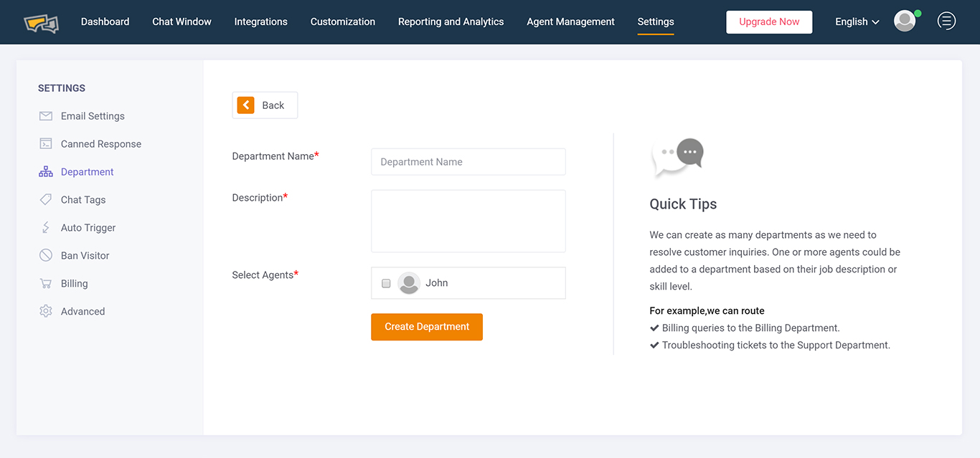The width and height of the screenshot is (980, 458).
Task: Click the Department hierarchy icon
Action: [46, 172]
